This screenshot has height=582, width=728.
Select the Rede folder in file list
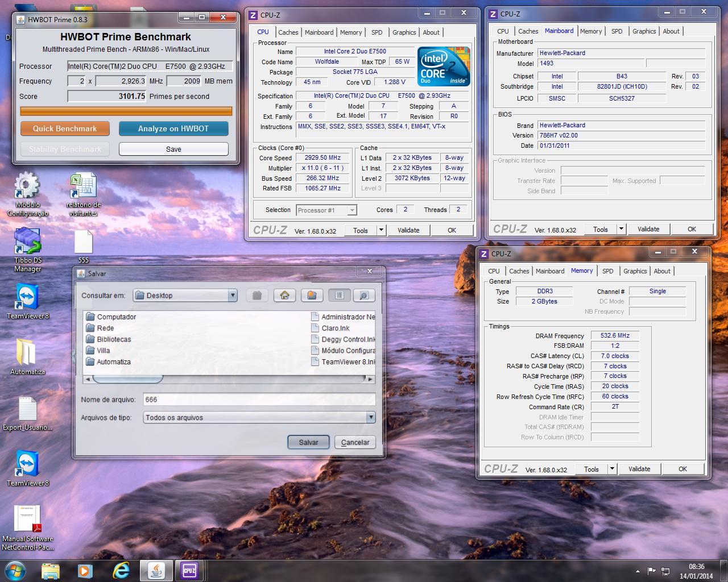[100, 328]
